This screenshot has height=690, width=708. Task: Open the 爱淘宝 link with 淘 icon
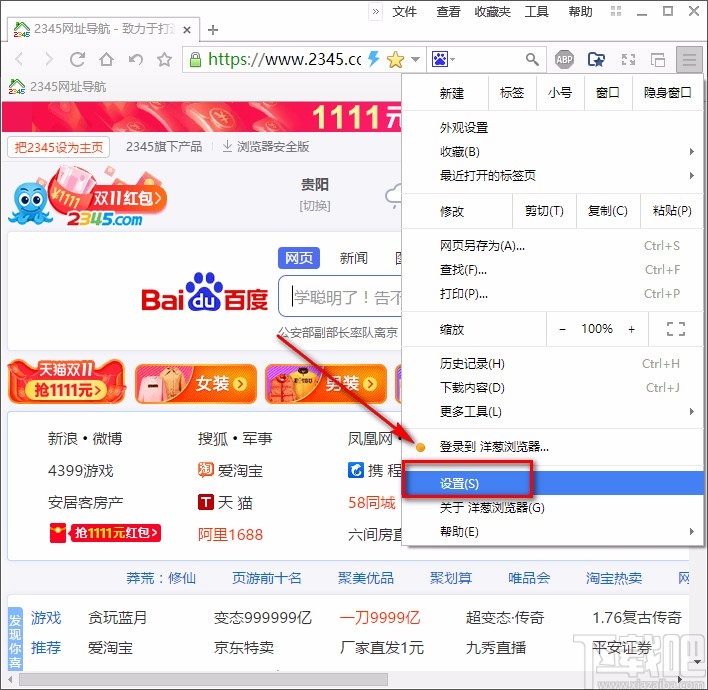pyautogui.click(x=230, y=471)
